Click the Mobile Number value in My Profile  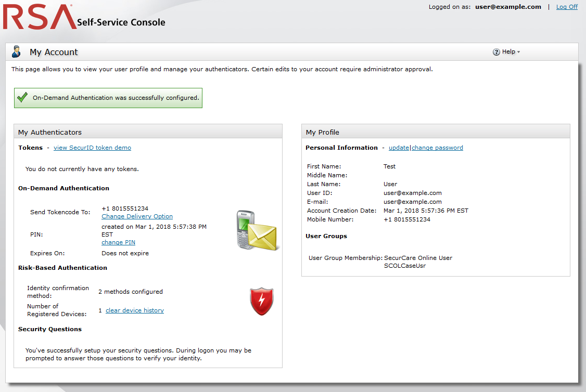(406, 219)
